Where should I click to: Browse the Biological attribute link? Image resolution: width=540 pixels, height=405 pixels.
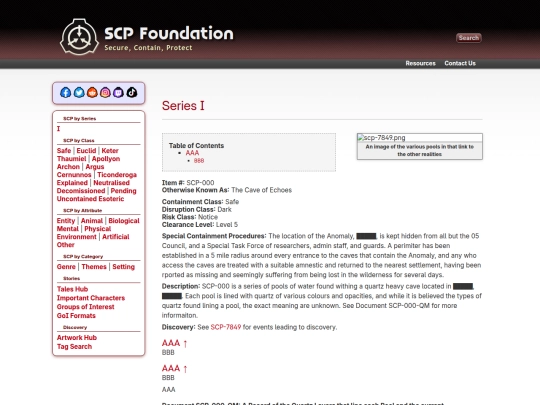[x=124, y=221]
